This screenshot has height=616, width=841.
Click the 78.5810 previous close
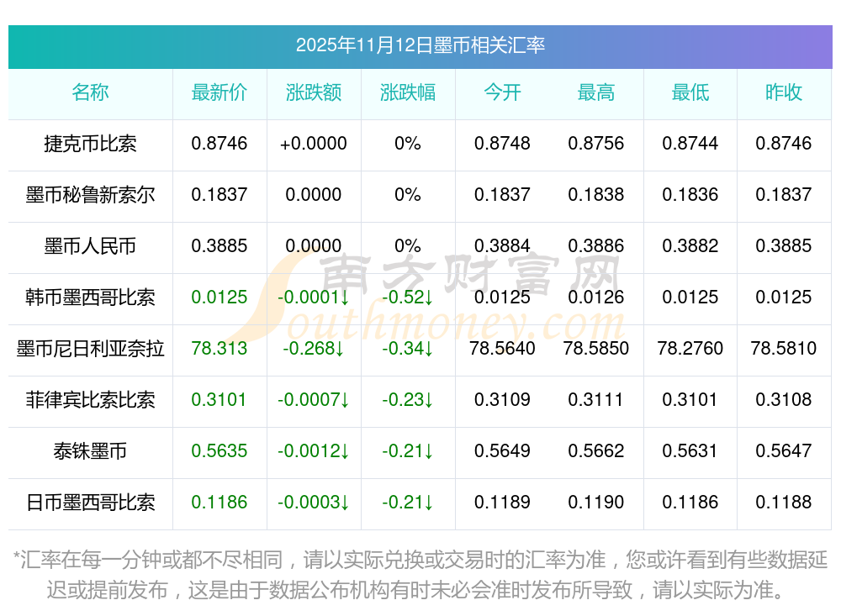click(x=784, y=349)
